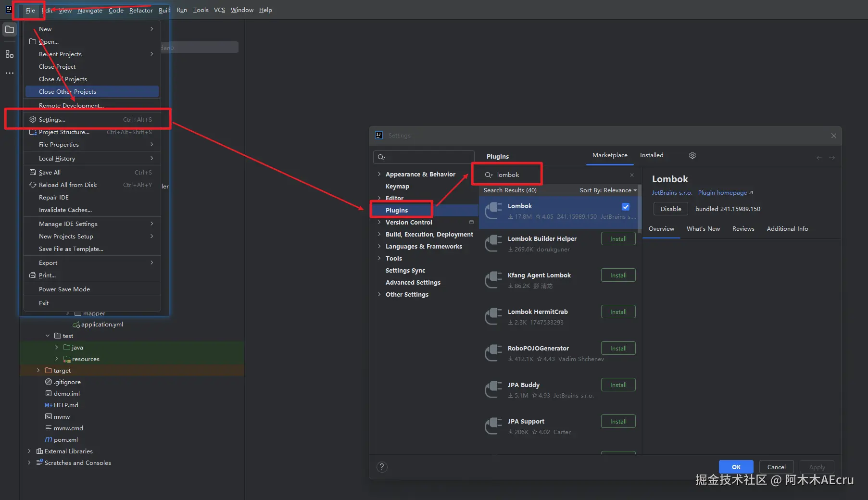
Task: Expand Appearance & Behavior settings
Action: (x=379, y=175)
